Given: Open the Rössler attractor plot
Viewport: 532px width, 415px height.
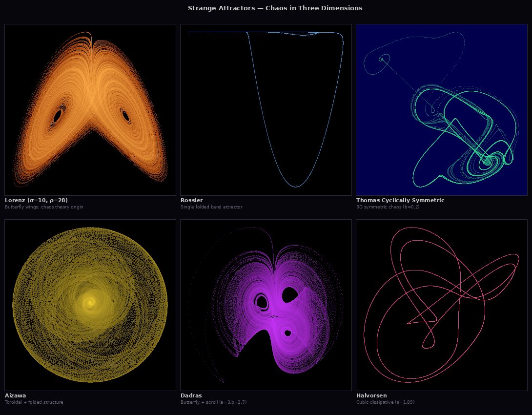Looking at the screenshot, I should point(266,109).
